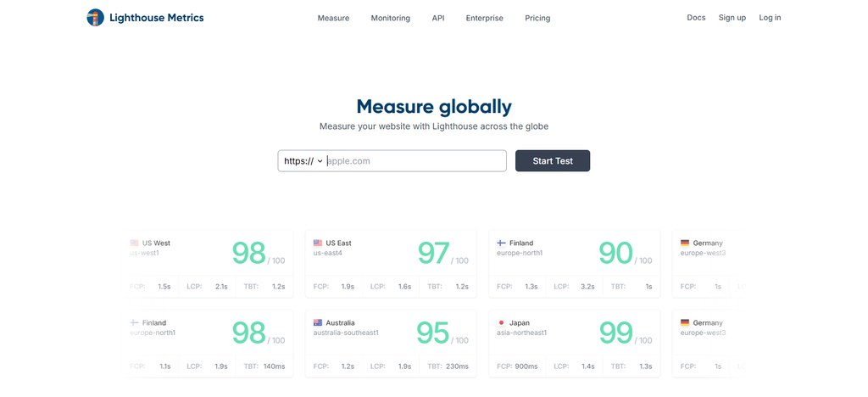Screen dimensions: 868x397
Task: Click the Lighthouse Metrics brand name
Action: (x=157, y=18)
